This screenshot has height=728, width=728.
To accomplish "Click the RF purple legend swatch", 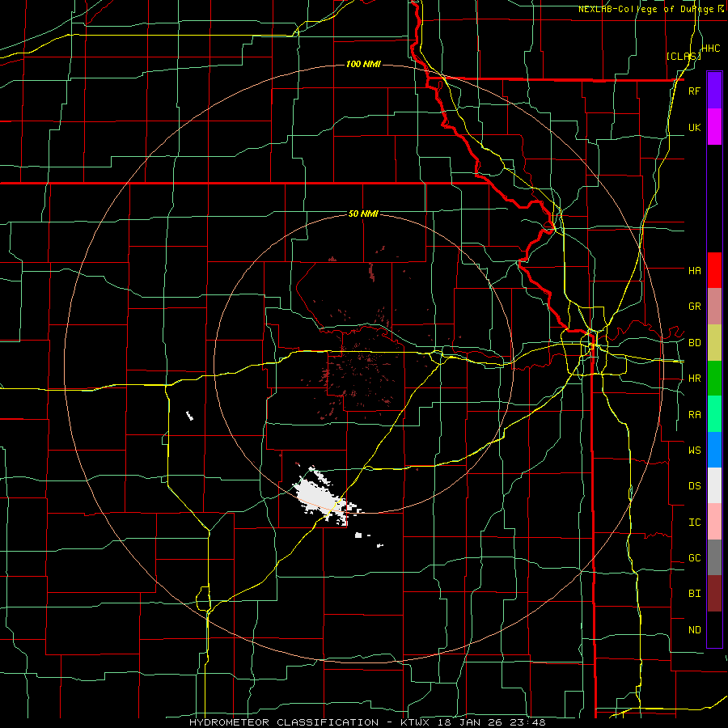I will [x=714, y=91].
